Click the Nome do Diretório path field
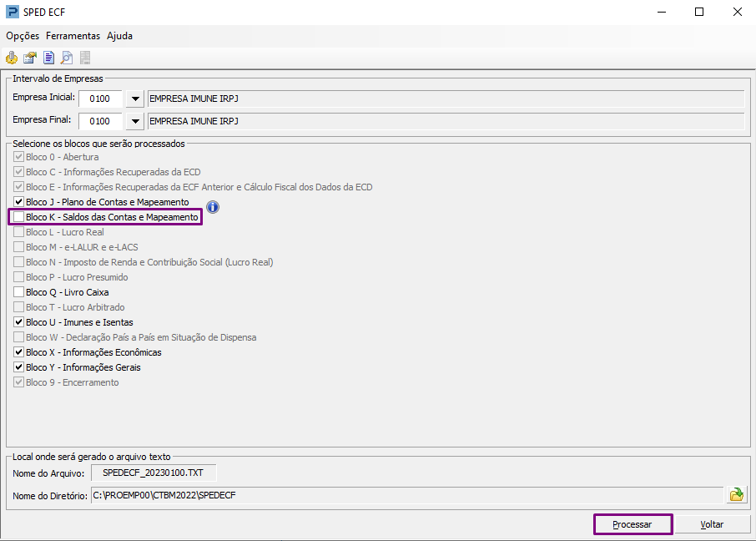 point(407,495)
